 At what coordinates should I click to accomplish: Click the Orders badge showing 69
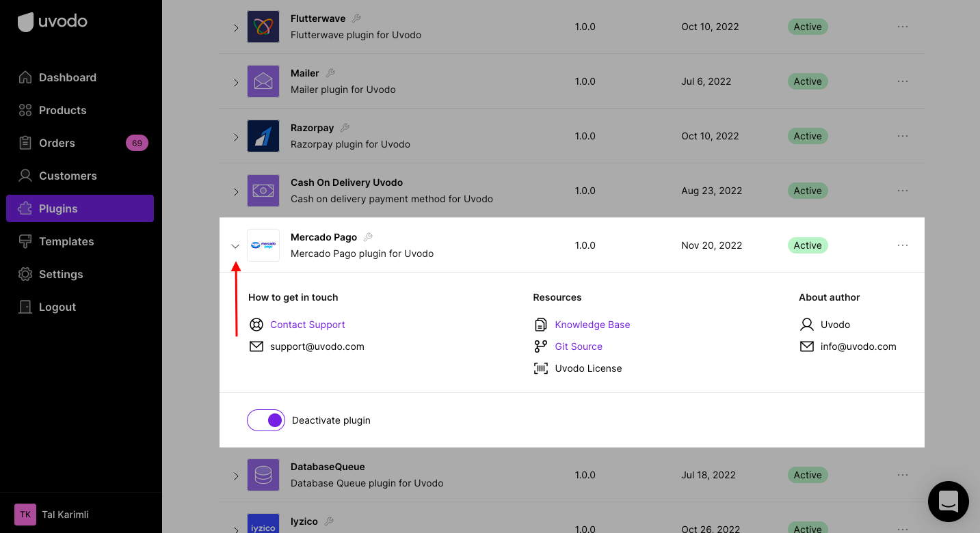pos(137,143)
